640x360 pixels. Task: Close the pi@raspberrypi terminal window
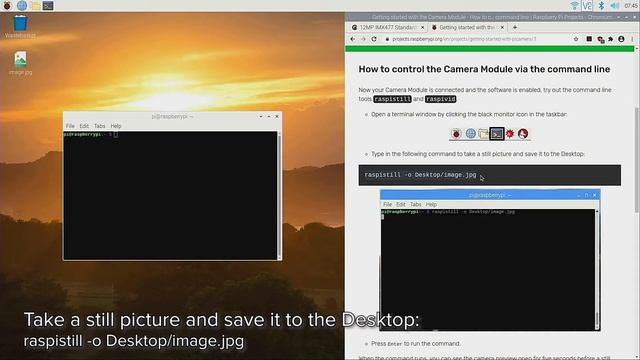tap(277, 117)
